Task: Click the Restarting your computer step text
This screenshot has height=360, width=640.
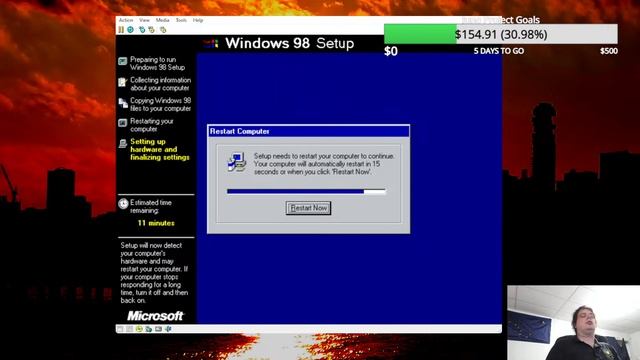Action: pyautogui.click(x=152, y=125)
